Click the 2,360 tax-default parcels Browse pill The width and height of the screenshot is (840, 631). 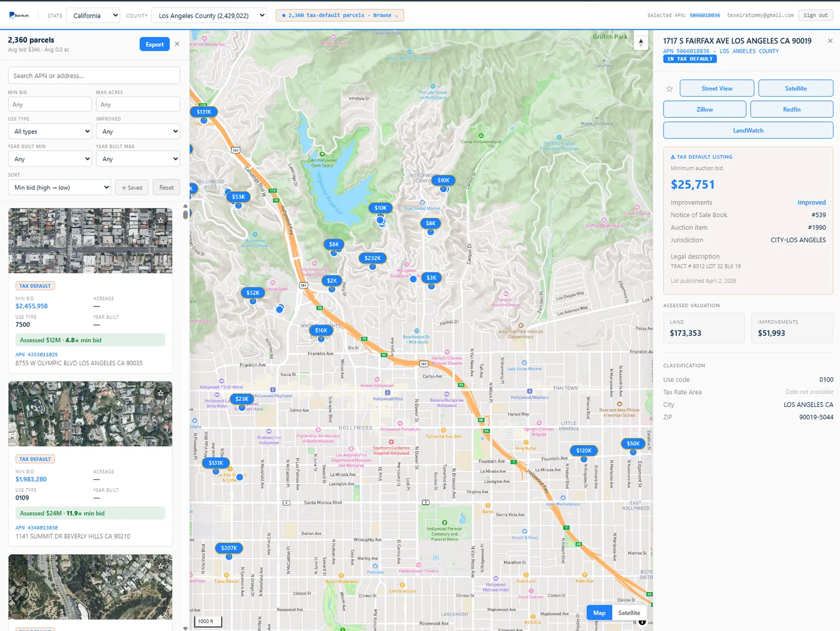(x=340, y=15)
